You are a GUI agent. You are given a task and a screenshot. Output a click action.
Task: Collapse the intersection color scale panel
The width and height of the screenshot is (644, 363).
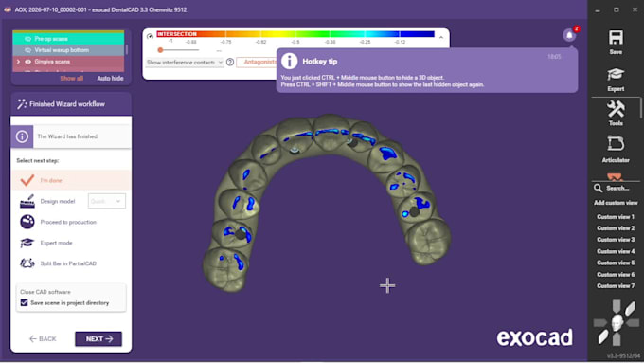[x=441, y=37]
